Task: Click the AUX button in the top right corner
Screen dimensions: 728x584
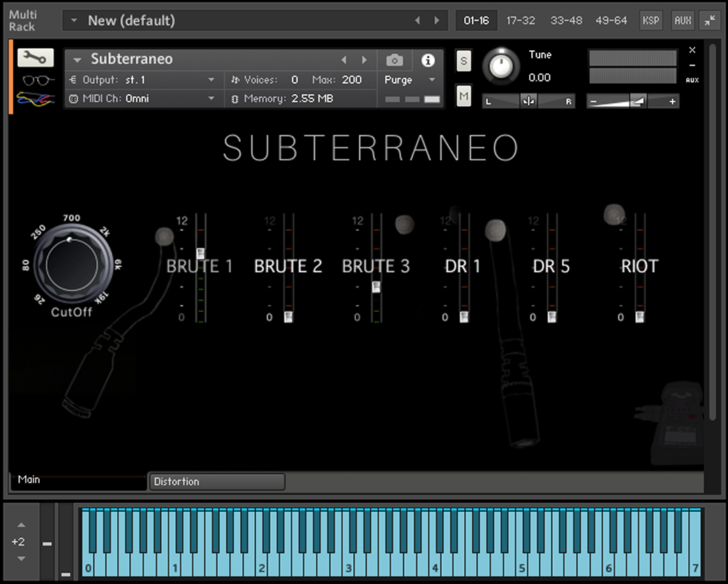Action: (x=682, y=20)
